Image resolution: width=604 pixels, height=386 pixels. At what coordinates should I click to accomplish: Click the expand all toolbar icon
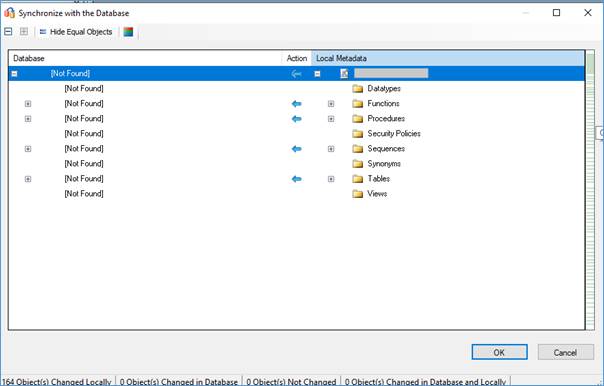(x=24, y=32)
